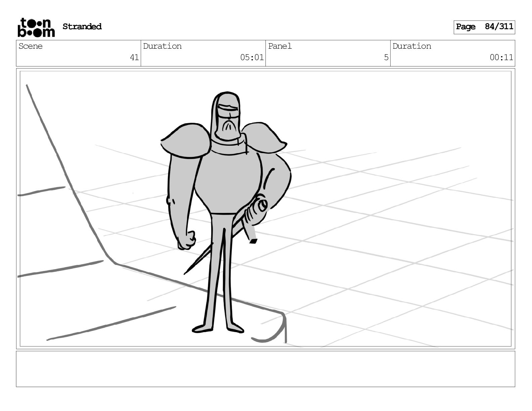
Task: Click the 'Scene' header label
Action: pyautogui.click(x=31, y=46)
